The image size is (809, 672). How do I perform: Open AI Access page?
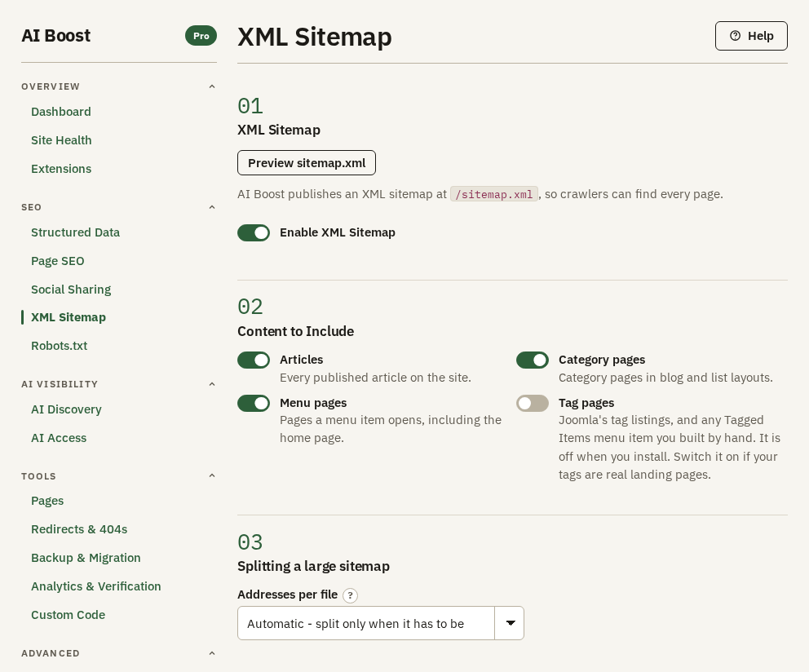pos(59,438)
